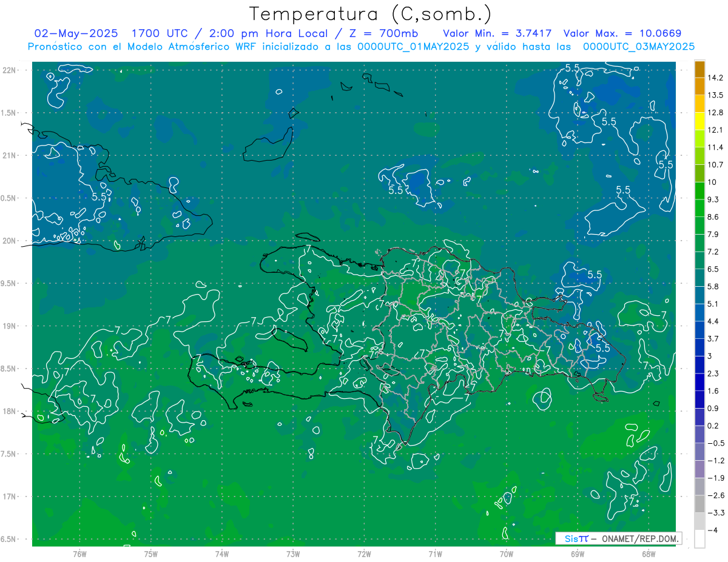The width and height of the screenshot is (728, 562).
Task: Select the date text "02-May-2025"
Action: (75, 33)
